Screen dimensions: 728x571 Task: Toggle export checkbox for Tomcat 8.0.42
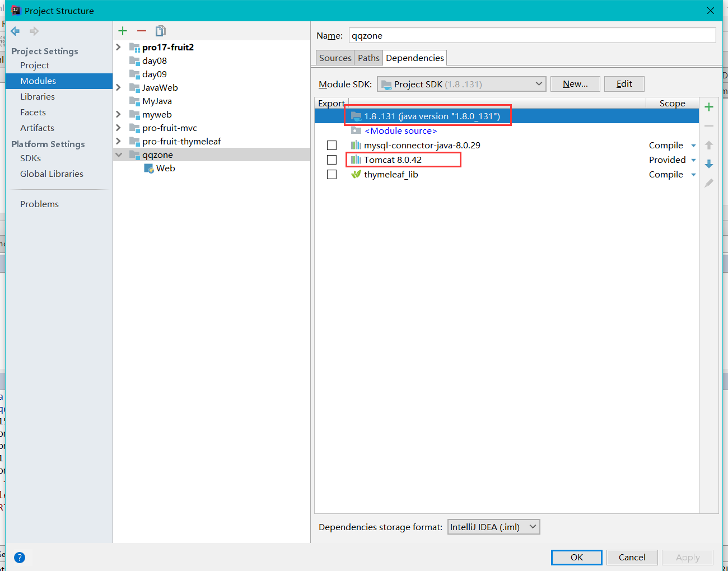332,160
